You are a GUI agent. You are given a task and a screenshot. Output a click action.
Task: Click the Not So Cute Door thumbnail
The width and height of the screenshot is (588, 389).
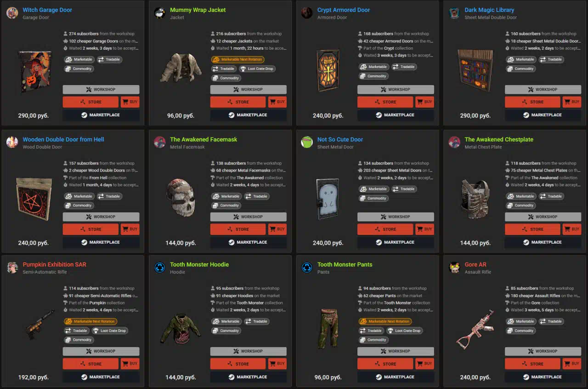click(328, 199)
